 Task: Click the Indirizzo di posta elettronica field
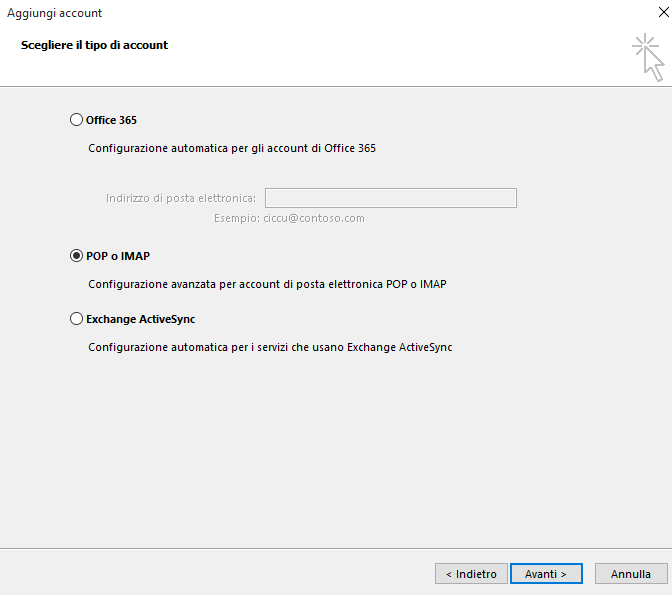[390, 198]
